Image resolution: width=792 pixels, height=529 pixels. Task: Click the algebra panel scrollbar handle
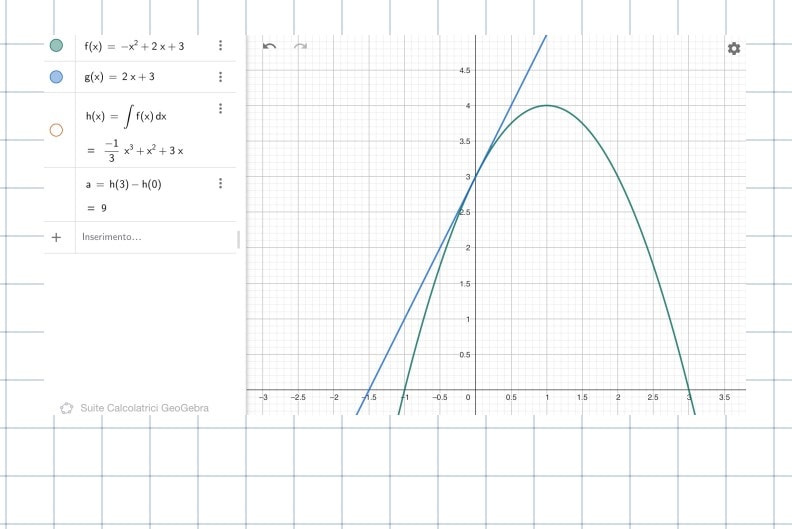point(238,238)
